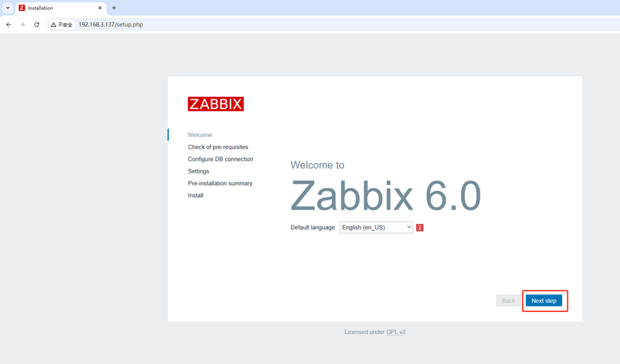This screenshot has width=620, height=364.
Task: Click the Welcome to heading text
Action: click(317, 165)
